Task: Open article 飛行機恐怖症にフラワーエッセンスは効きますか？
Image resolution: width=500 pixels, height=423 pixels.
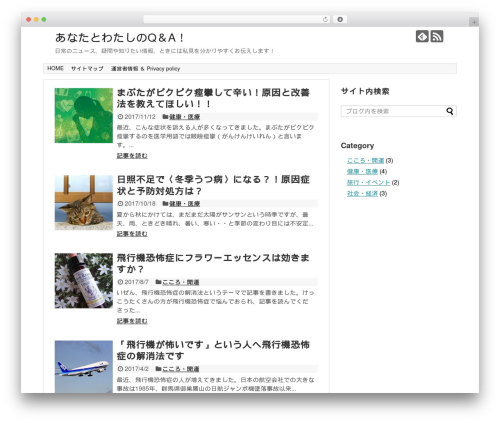Action: click(213, 263)
